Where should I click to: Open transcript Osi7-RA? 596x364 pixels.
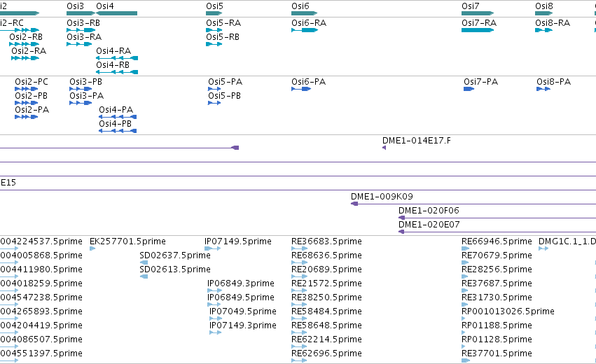[x=479, y=23]
